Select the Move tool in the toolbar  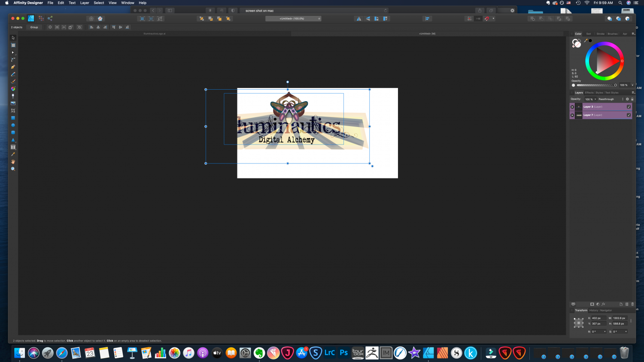click(x=13, y=38)
